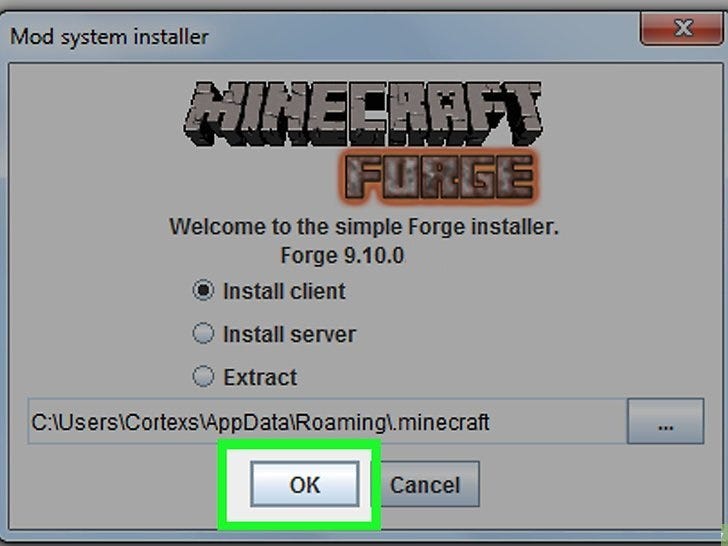Click the Minecraft stone logo image
Viewport: 728px width, 546px height.
[363, 114]
